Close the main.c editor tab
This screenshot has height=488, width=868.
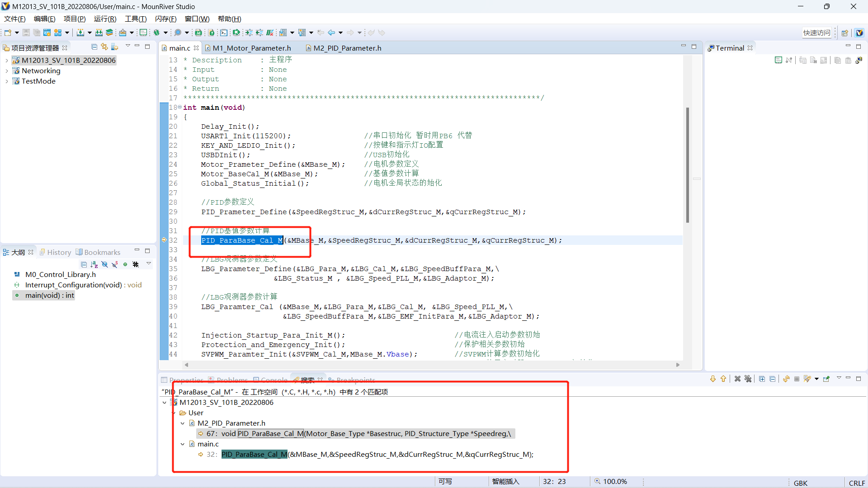196,48
